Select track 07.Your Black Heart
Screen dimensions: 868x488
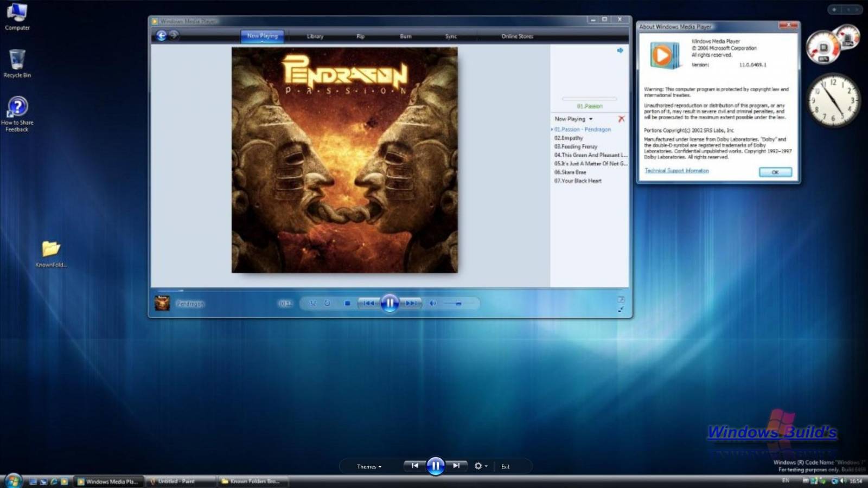point(577,181)
